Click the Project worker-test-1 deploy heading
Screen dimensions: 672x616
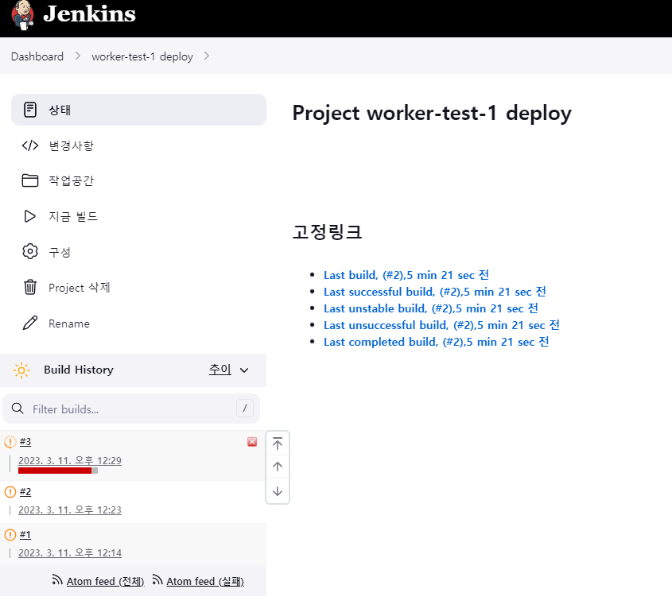(x=432, y=114)
